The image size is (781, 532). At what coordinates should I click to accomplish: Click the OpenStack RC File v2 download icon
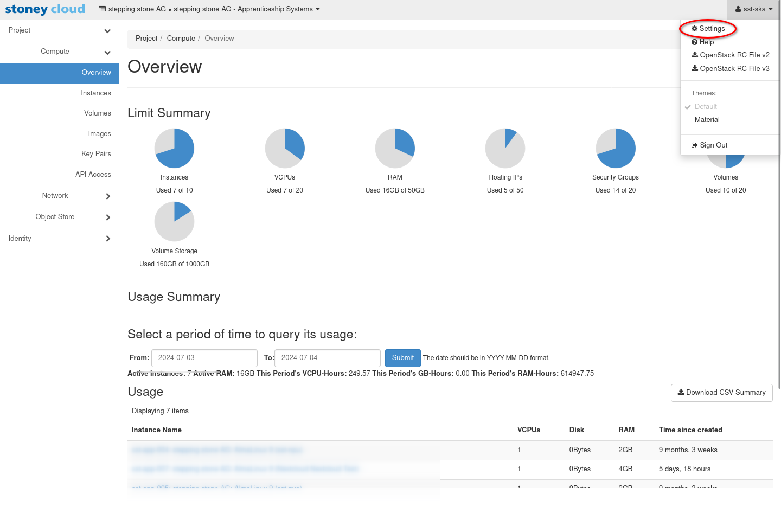[x=695, y=55]
